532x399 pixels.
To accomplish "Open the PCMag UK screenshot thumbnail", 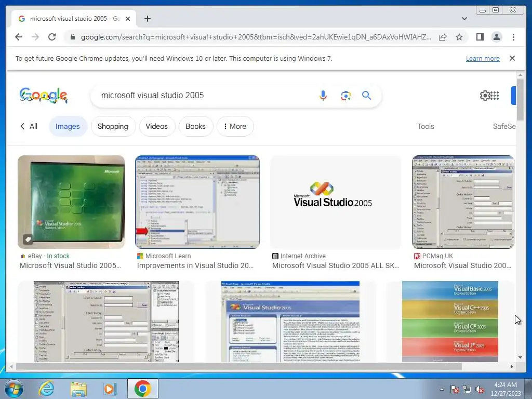I will coord(463,202).
